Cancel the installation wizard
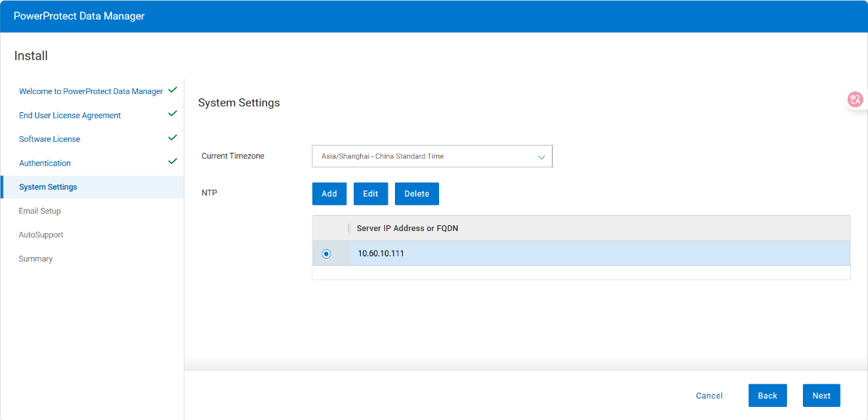Viewport: 868px width, 420px height. (709, 395)
